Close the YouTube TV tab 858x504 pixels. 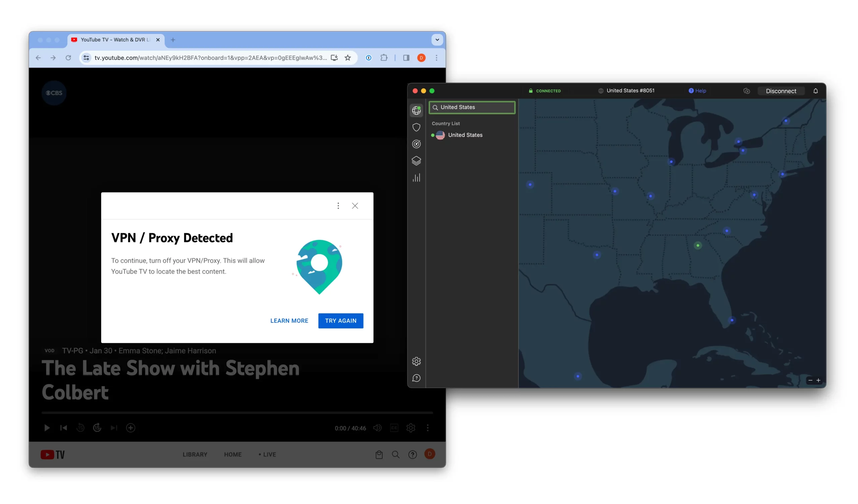click(158, 40)
